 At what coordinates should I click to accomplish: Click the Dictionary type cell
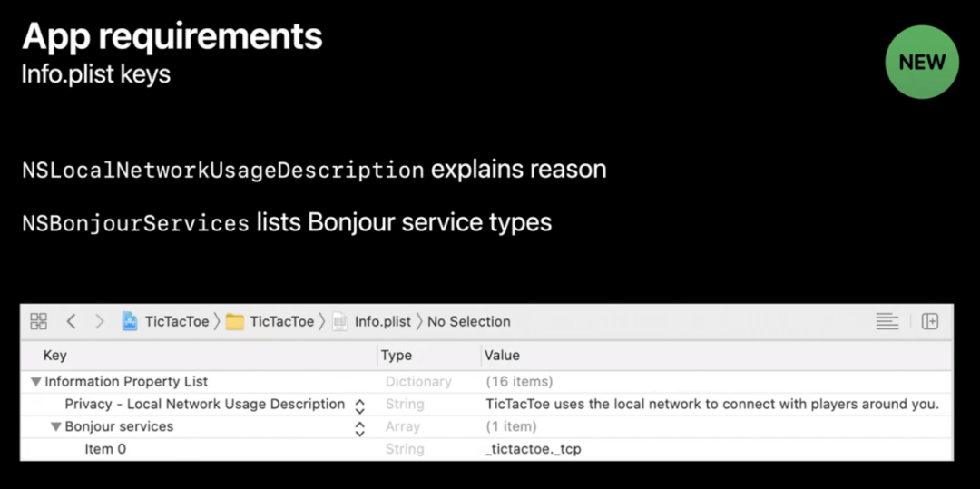(418, 382)
